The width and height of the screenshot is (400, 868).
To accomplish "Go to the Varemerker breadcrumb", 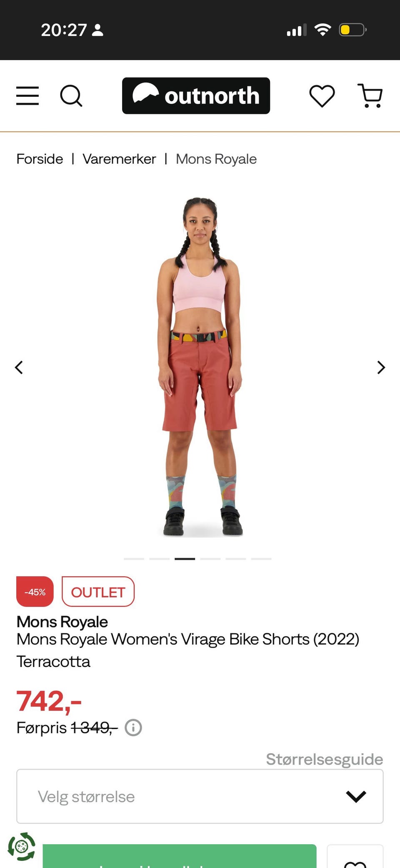I will point(119,159).
